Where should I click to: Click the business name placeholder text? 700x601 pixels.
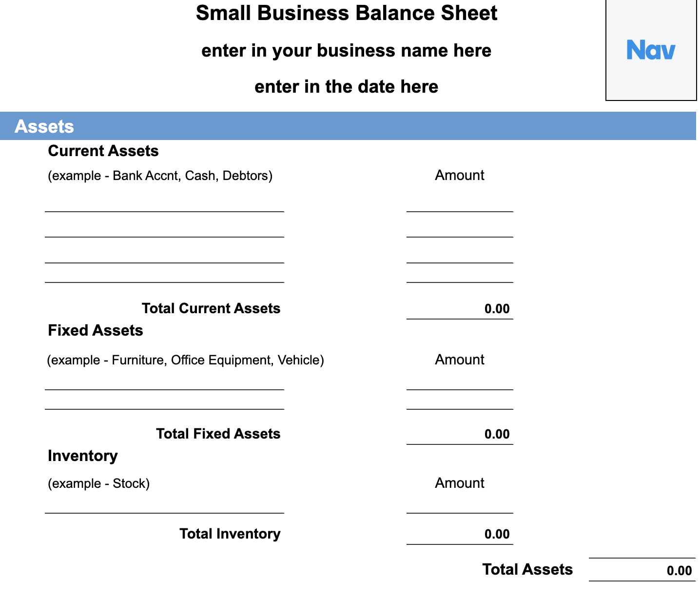347,50
